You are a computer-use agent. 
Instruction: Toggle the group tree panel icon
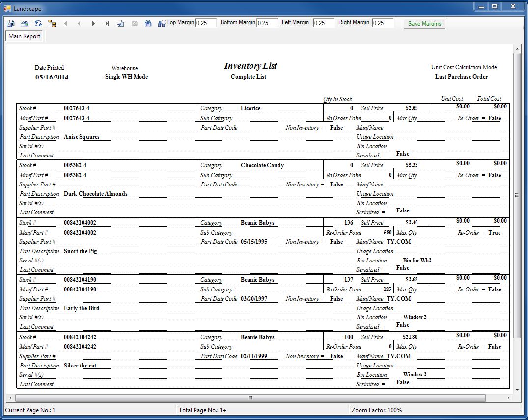tap(52, 24)
